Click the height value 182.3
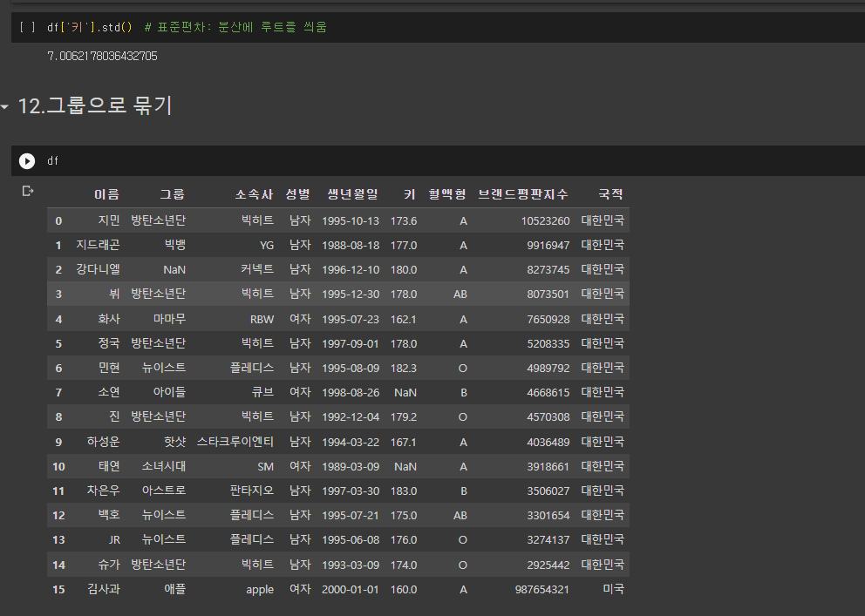 click(404, 368)
